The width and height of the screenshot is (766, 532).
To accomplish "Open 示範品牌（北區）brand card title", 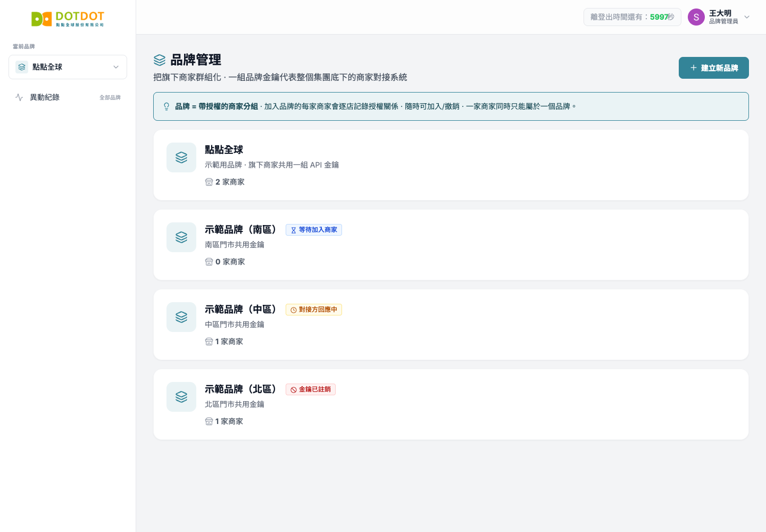I will [x=242, y=389].
